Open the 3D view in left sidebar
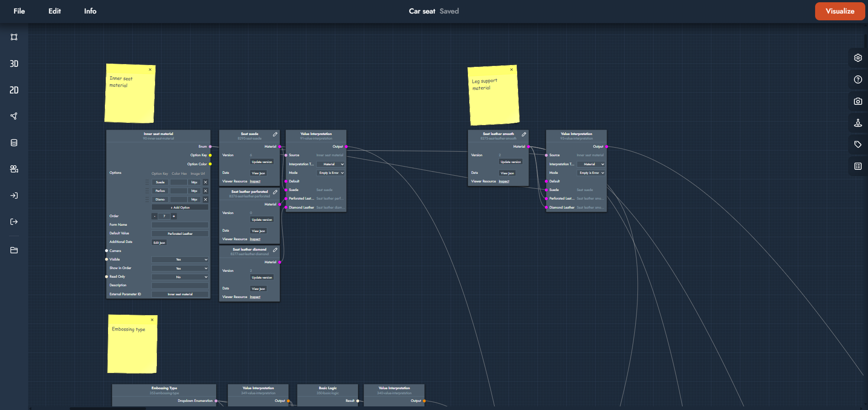The height and width of the screenshot is (410, 868). click(x=14, y=64)
